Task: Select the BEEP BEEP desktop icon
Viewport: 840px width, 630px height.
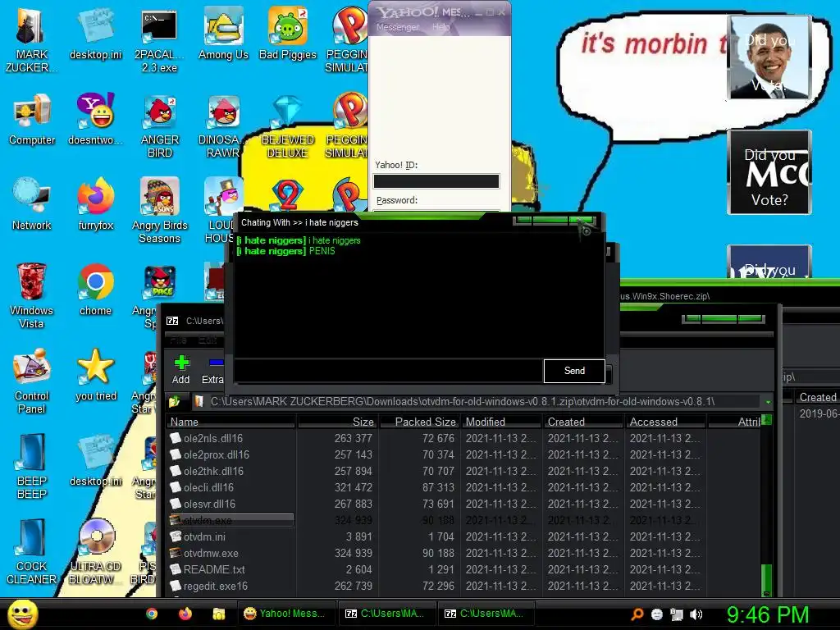Action: 31,466
